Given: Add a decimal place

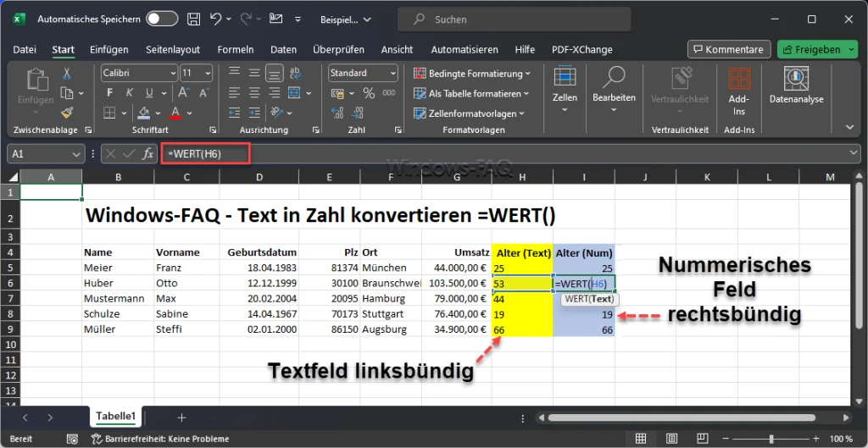Looking at the screenshot, I should click(x=337, y=113).
